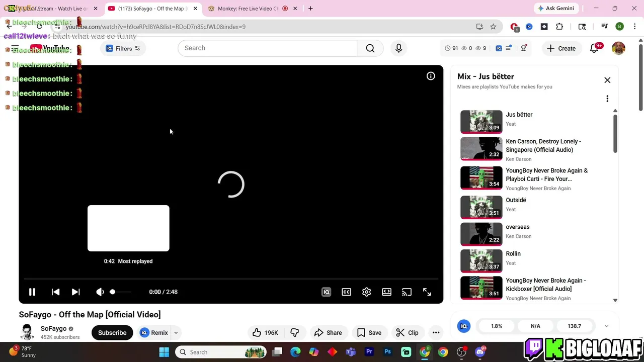
Task: Open player settings gear
Action: coord(366,292)
